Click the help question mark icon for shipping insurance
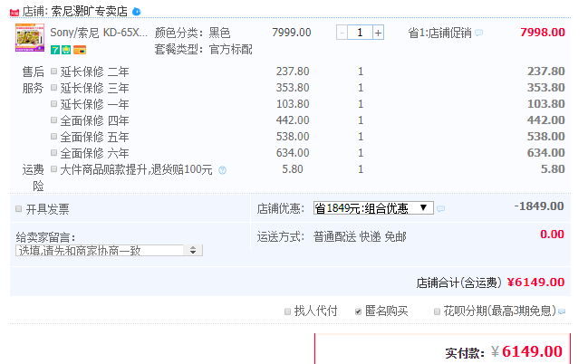 pos(222,170)
